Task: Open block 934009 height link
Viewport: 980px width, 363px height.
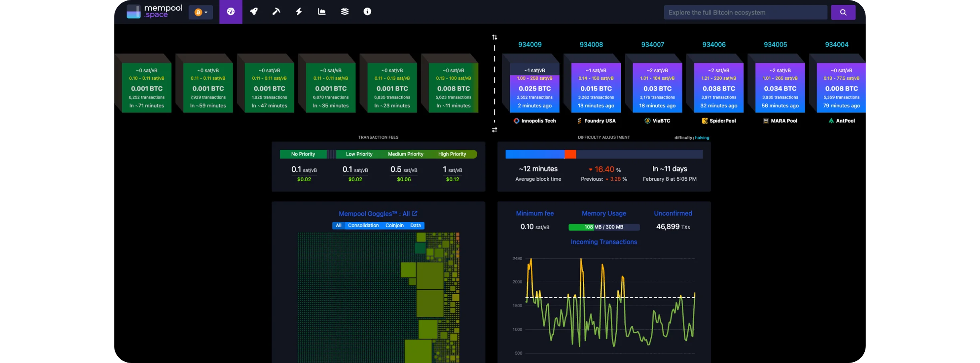Action: (529, 44)
